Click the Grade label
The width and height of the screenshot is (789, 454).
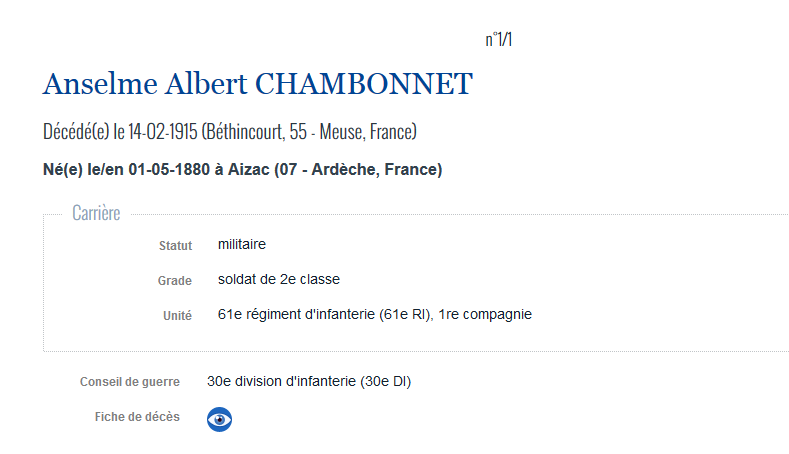pyautogui.click(x=175, y=281)
